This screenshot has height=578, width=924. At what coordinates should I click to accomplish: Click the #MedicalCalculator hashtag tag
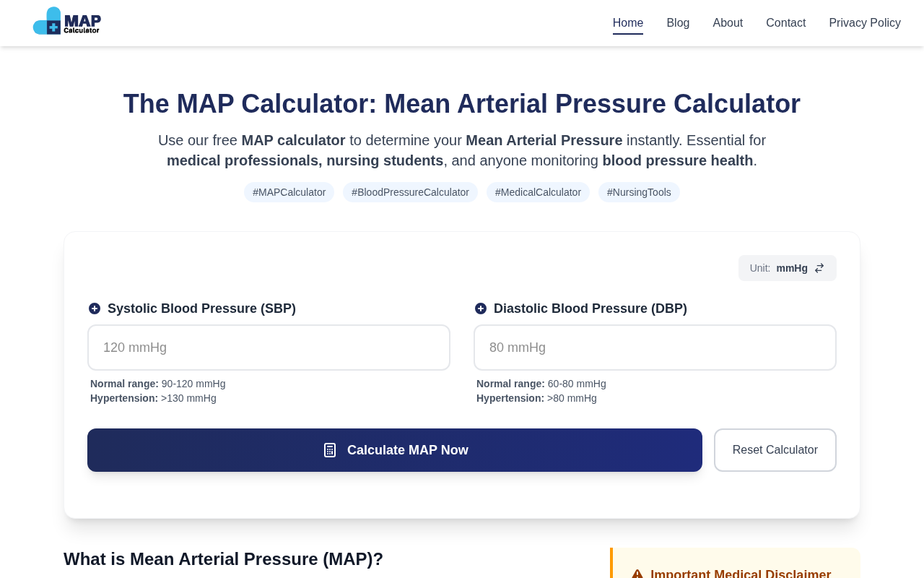point(538,192)
